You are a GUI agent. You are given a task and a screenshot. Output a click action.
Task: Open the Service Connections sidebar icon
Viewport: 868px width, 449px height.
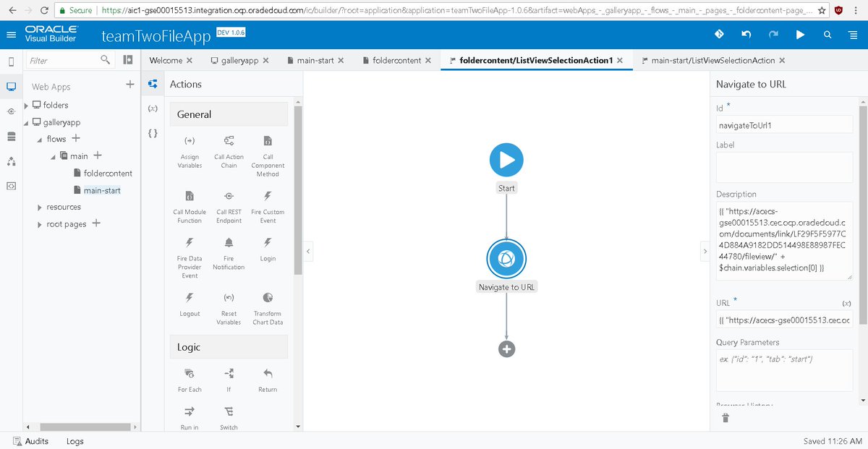click(x=11, y=111)
